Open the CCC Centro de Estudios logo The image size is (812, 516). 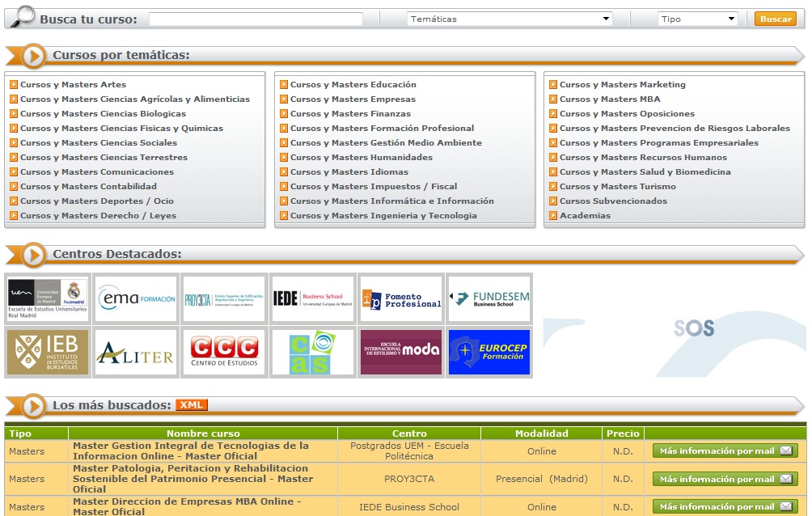224,352
